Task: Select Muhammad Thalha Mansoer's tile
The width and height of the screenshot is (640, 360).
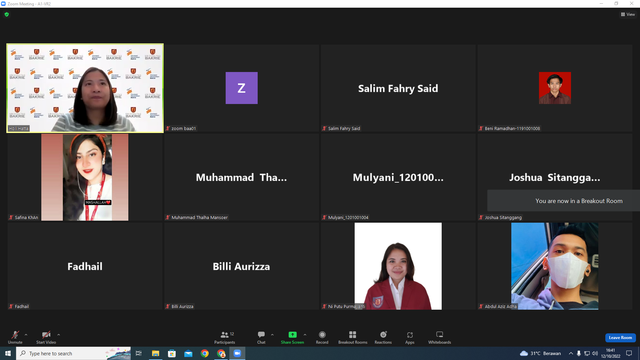Action: 241,177
